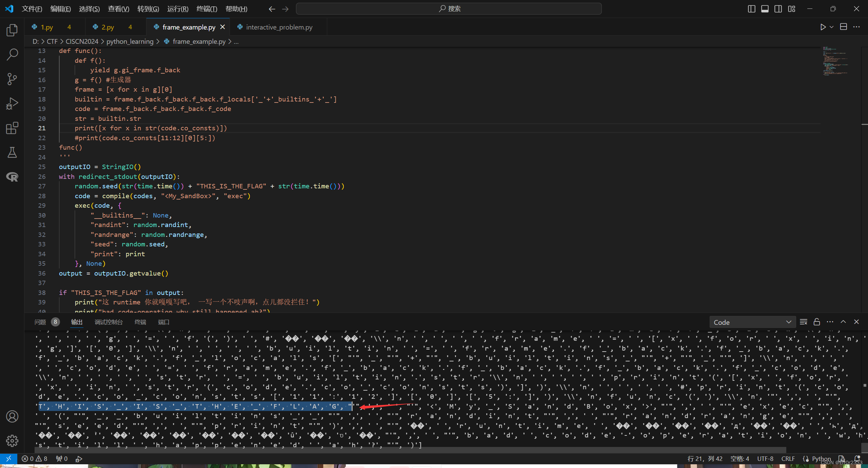The image size is (868, 468).
Task: Switch to the interactive_problem.py tab
Action: pyautogui.click(x=279, y=27)
